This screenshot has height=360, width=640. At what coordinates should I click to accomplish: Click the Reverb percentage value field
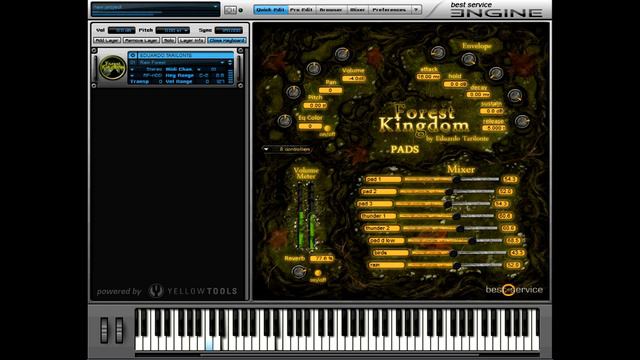(322, 259)
